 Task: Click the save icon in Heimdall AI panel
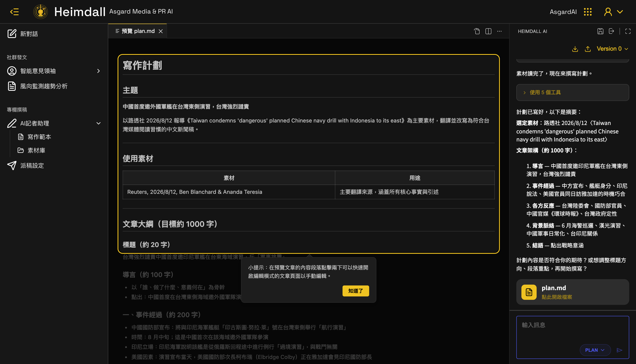point(600,31)
